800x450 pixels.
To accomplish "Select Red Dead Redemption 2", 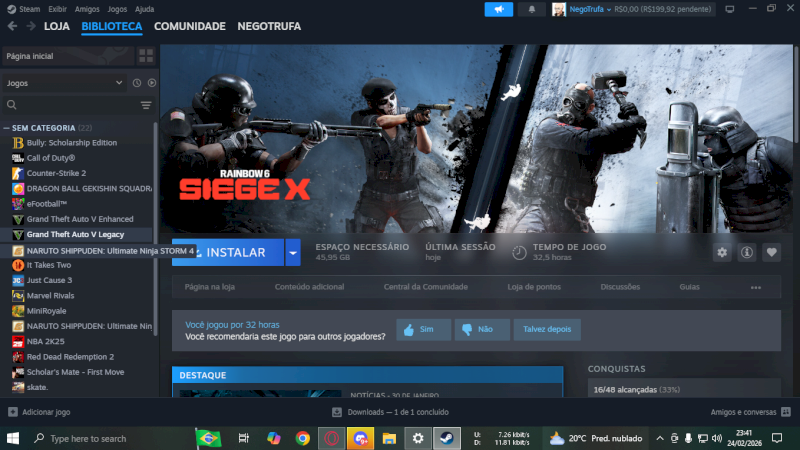I will (x=70, y=357).
